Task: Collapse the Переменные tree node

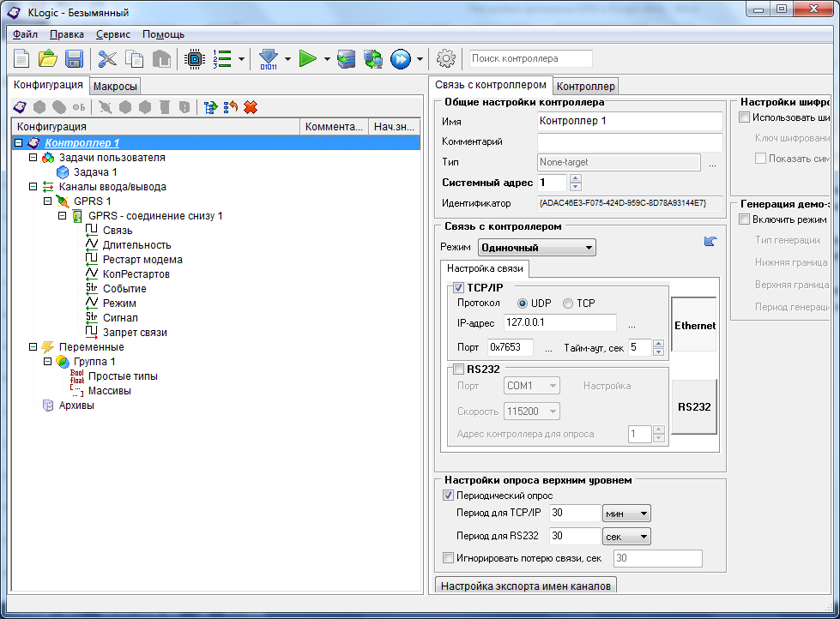Action: pos(33,347)
